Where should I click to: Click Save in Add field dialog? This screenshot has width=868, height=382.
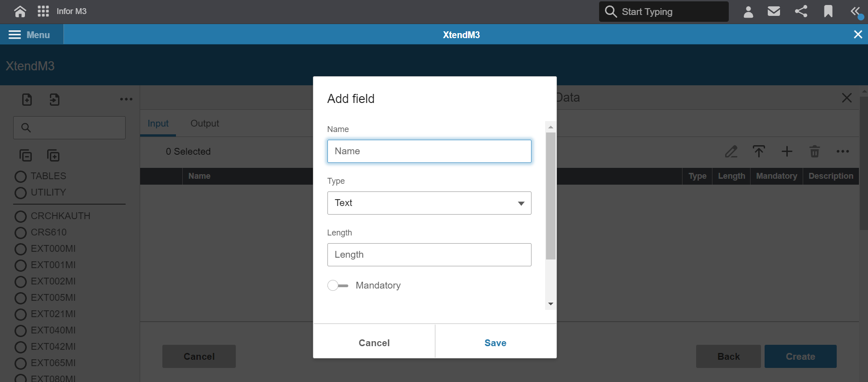496,343
